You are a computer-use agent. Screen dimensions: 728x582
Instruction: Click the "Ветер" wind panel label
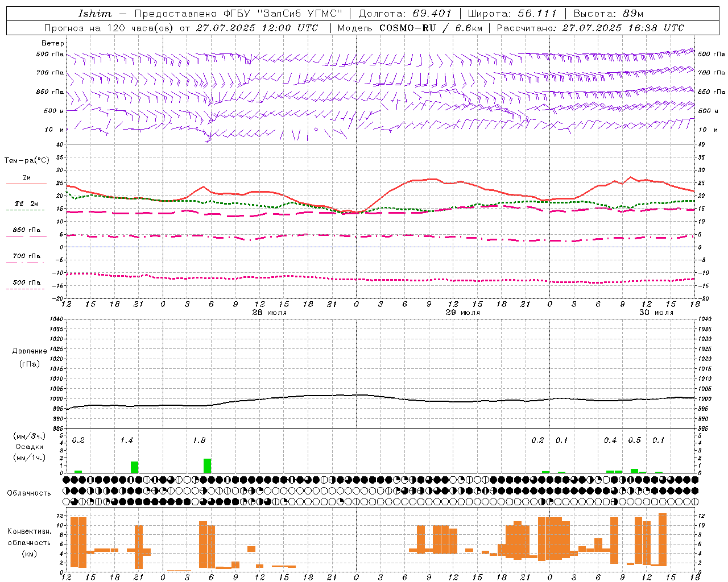[52, 43]
